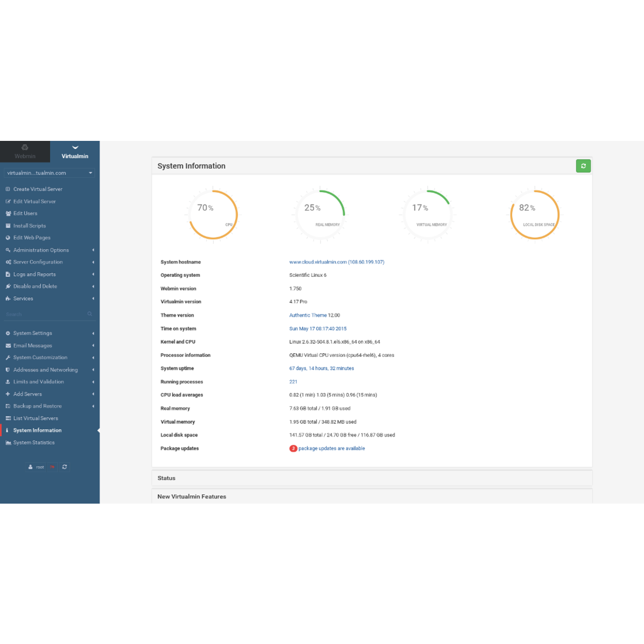The image size is (644, 644).
Task: Expand the Backup and Restore submenu arrow
Action: coord(93,406)
